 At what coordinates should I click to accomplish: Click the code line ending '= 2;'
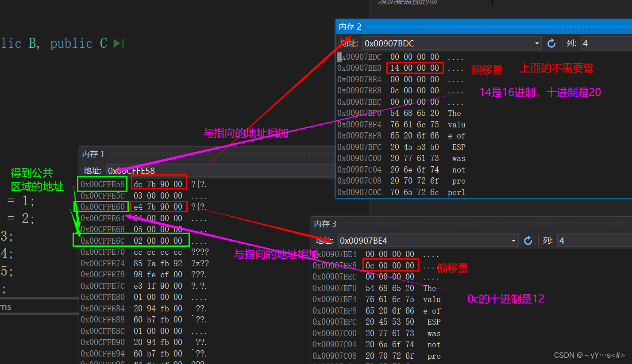click(x=17, y=218)
